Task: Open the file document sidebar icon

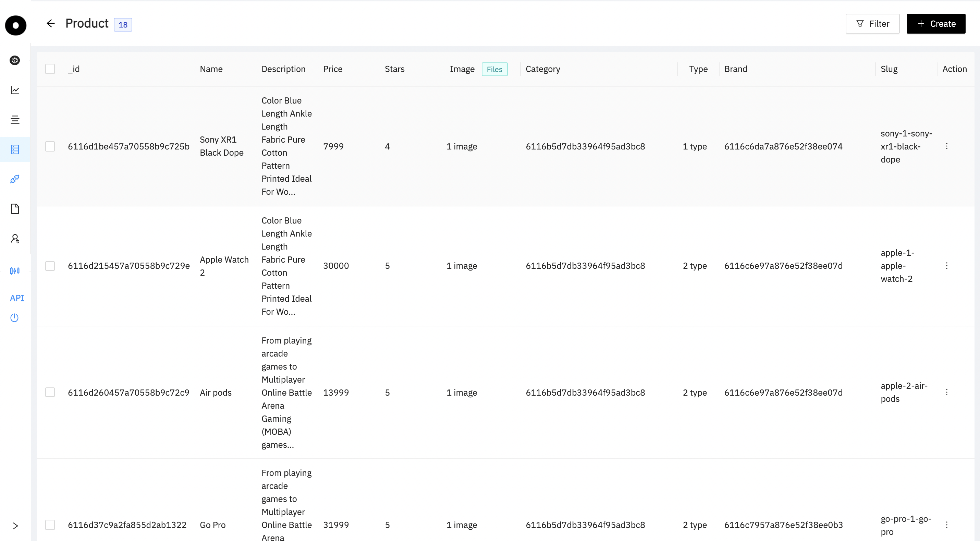Action: tap(15, 209)
